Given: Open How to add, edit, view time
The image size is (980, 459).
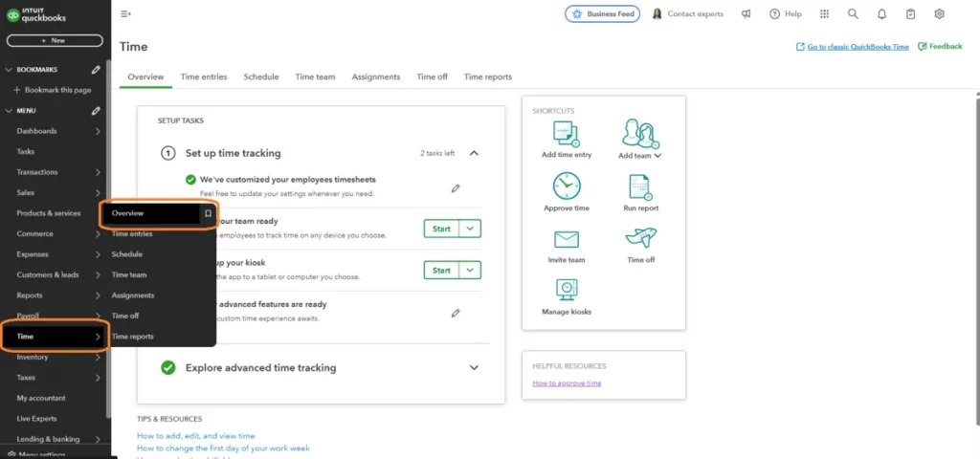Looking at the screenshot, I should 195,436.
